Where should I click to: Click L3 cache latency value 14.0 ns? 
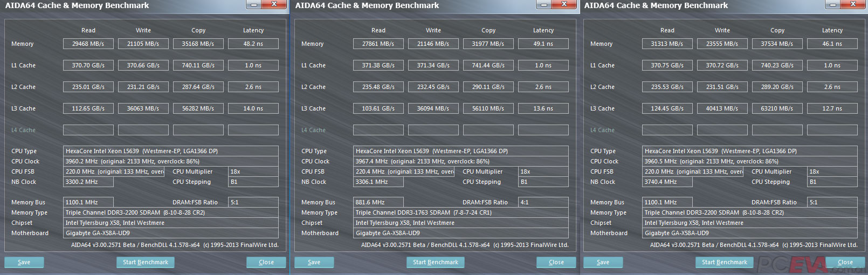click(253, 108)
